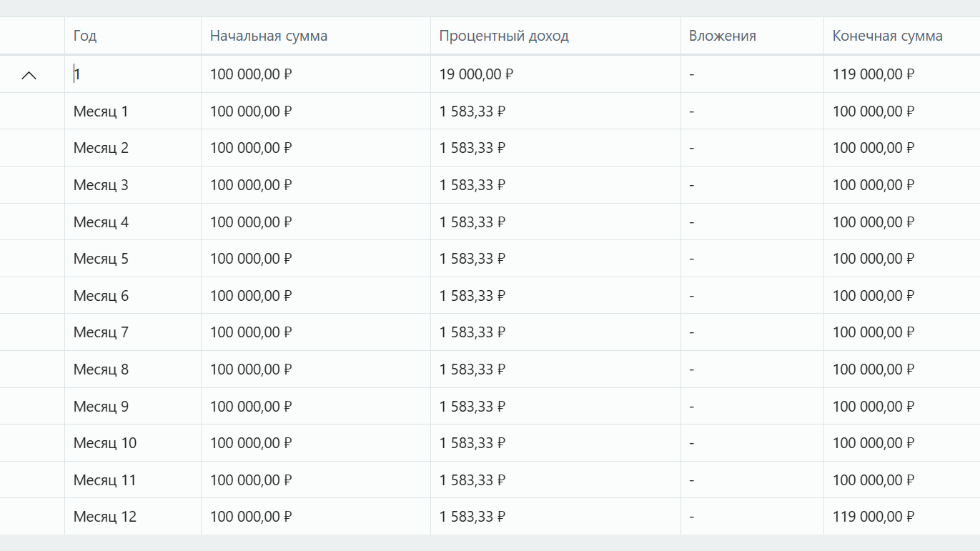Screen dimensions: 980x551
Task: Click Месяц 12 interest income 1 583,33 ₽
Action: pyautogui.click(x=472, y=517)
